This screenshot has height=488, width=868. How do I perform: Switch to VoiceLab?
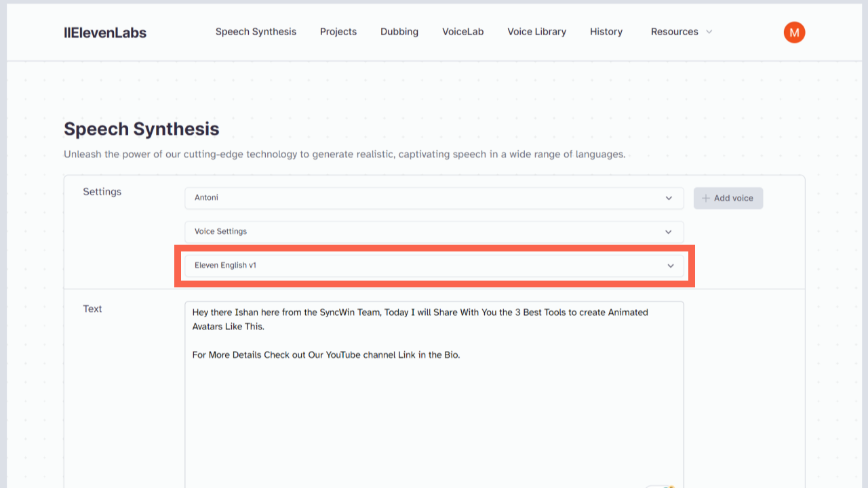463,32
